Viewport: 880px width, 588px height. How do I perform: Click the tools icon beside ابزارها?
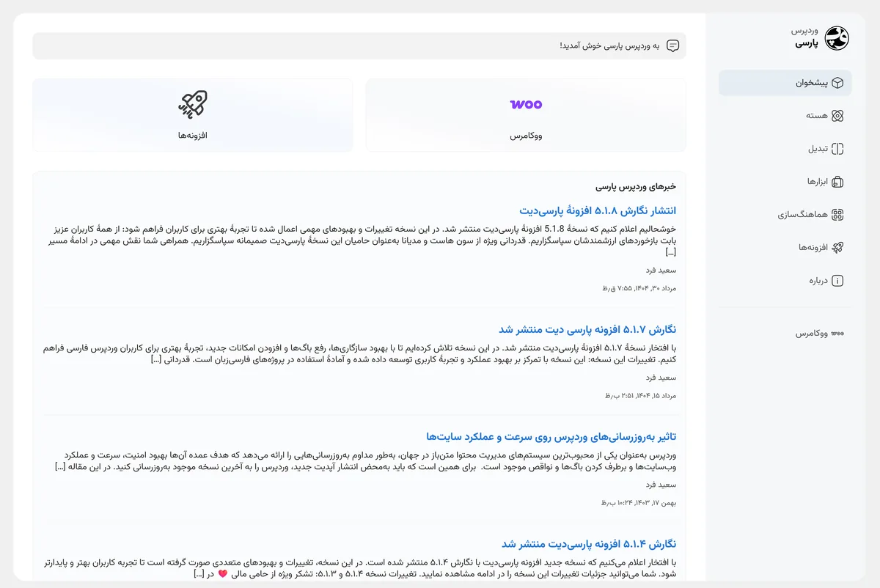click(837, 182)
